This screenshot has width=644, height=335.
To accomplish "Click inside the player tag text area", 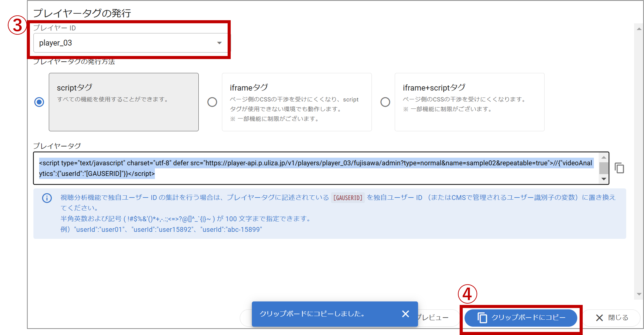I will [x=316, y=168].
